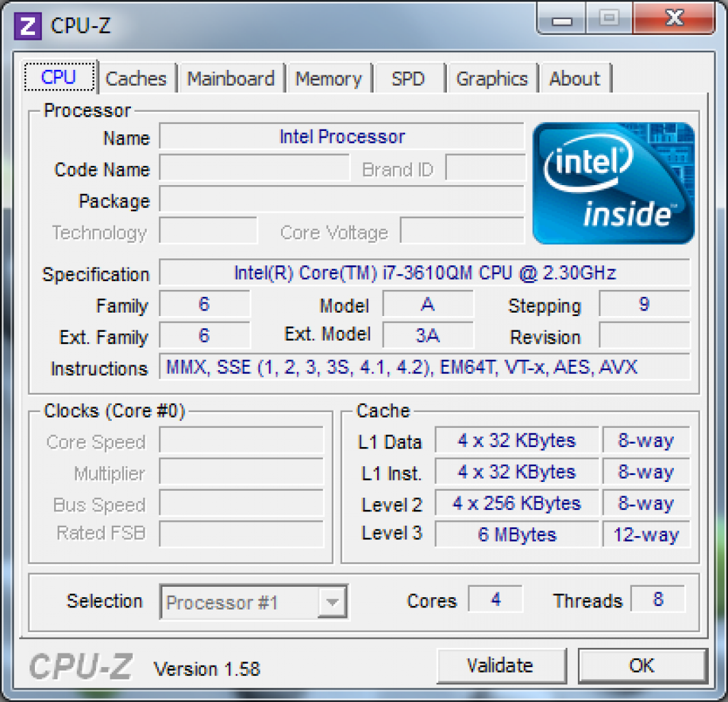
Task: Click the 'Cache' group label
Action: pos(383,411)
